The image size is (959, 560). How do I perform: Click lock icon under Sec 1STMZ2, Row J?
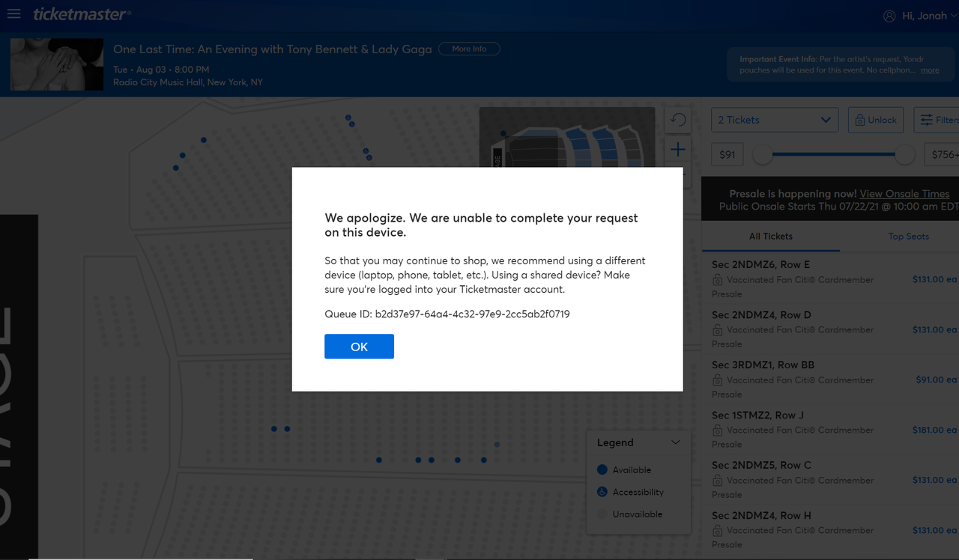click(718, 430)
